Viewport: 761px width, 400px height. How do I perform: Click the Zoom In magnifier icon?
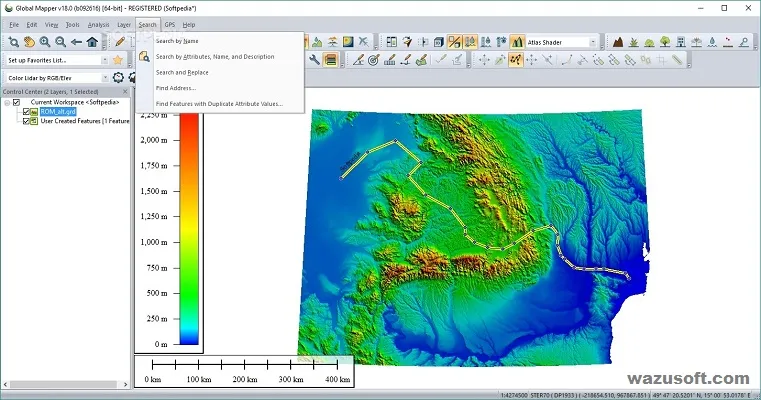(x=45, y=42)
